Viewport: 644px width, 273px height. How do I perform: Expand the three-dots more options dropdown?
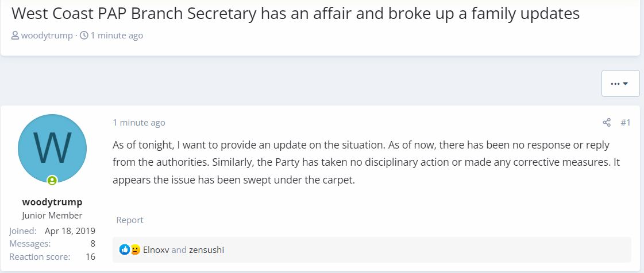[620, 84]
